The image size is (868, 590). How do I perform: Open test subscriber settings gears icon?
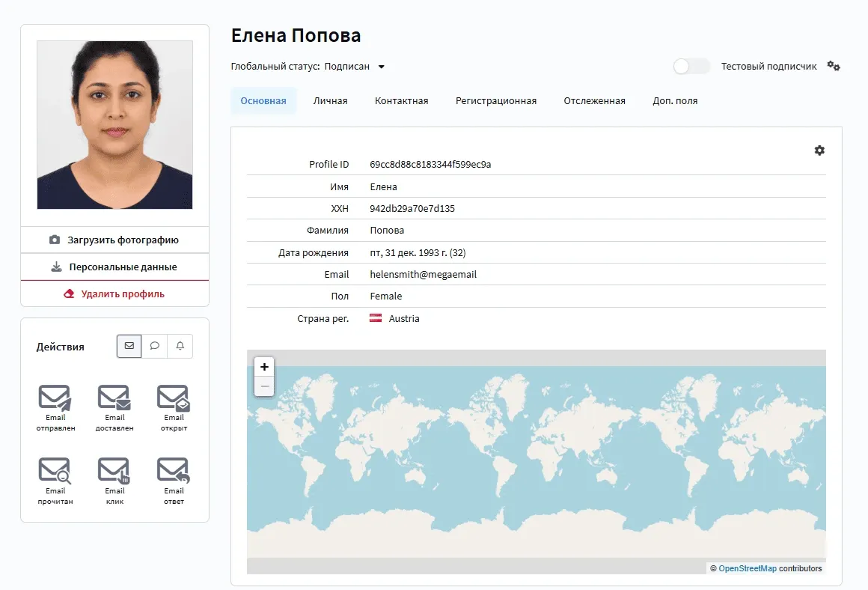pos(834,66)
